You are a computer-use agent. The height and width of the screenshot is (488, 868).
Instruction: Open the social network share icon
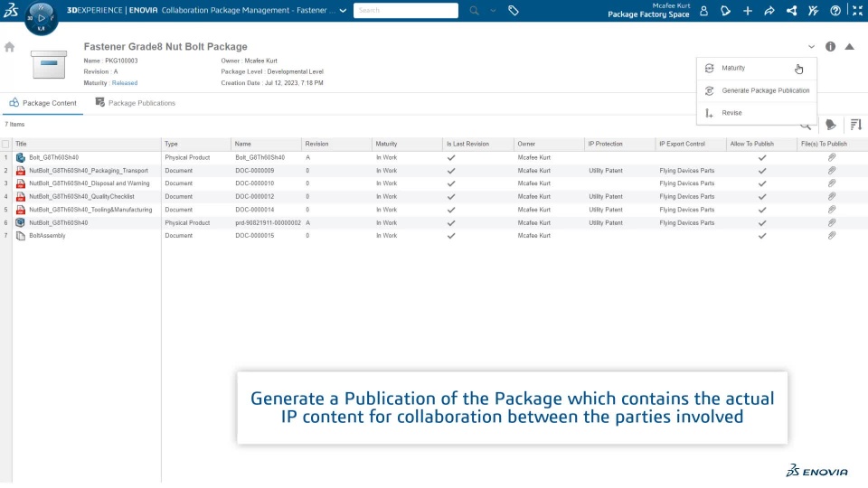click(x=792, y=11)
